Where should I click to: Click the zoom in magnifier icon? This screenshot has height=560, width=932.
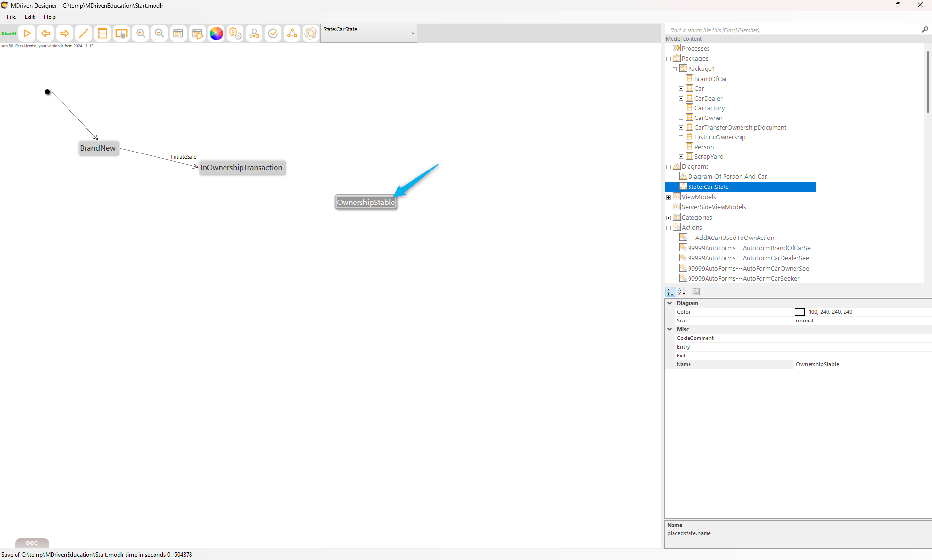pyautogui.click(x=140, y=34)
